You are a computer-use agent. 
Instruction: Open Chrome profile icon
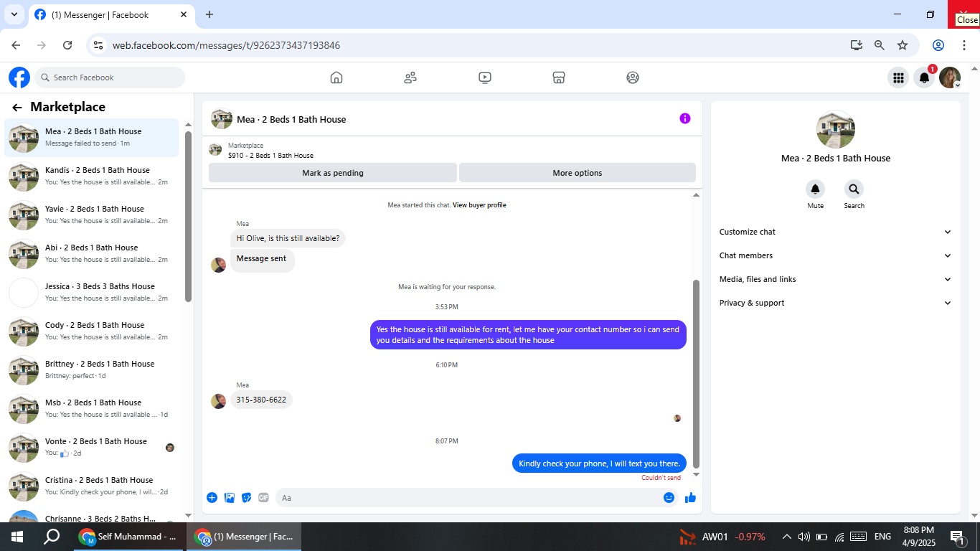pos(938,45)
